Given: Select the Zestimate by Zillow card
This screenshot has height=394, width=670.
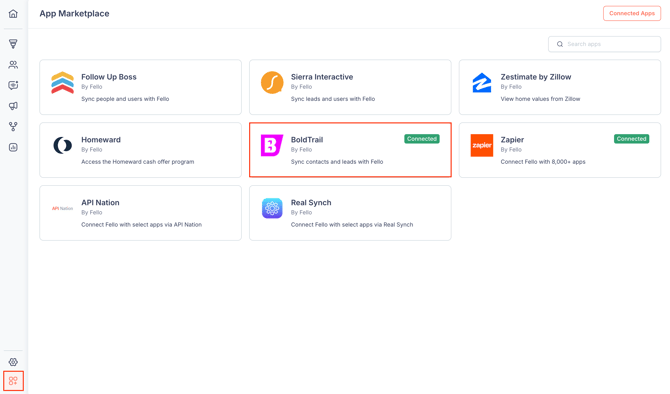Looking at the screenshot, I should point(560,87).
